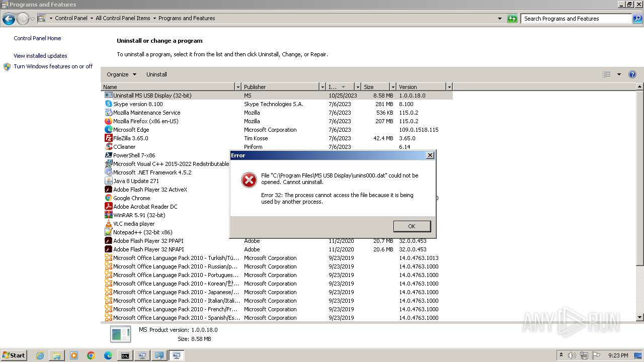Screen dimensions: 644x362
Task: Open Windows Explorer folder in taskbar
Action: (x=57, y=355)
